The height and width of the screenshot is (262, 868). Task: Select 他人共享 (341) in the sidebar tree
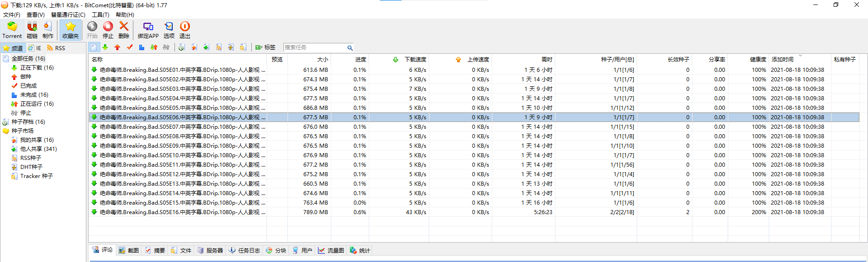[x=38, y=149]
